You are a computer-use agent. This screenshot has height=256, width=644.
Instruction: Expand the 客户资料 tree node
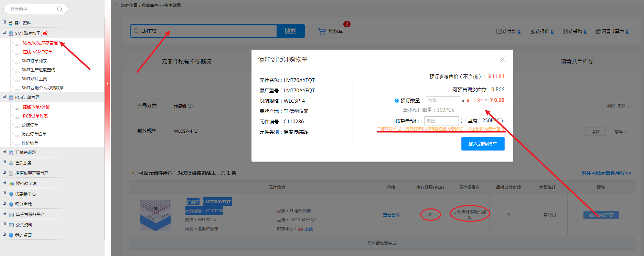4,22
